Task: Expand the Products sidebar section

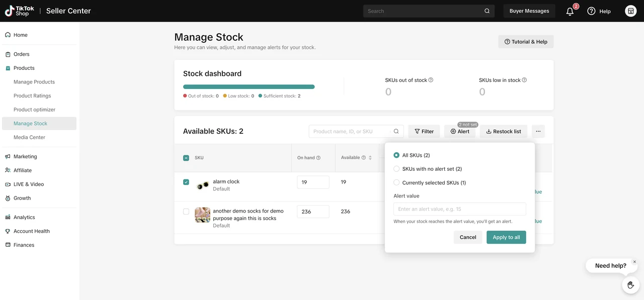Action: (x=24, y=68)
